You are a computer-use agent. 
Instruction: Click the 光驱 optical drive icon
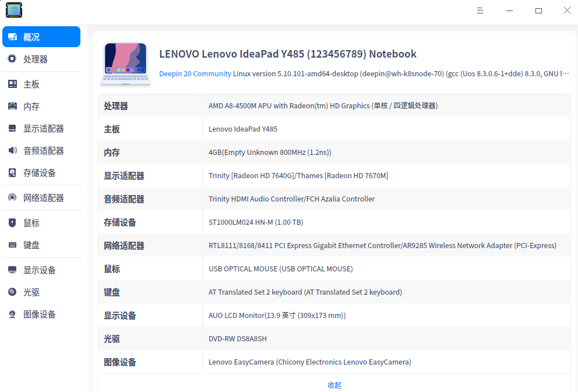[x=12, y=292]
